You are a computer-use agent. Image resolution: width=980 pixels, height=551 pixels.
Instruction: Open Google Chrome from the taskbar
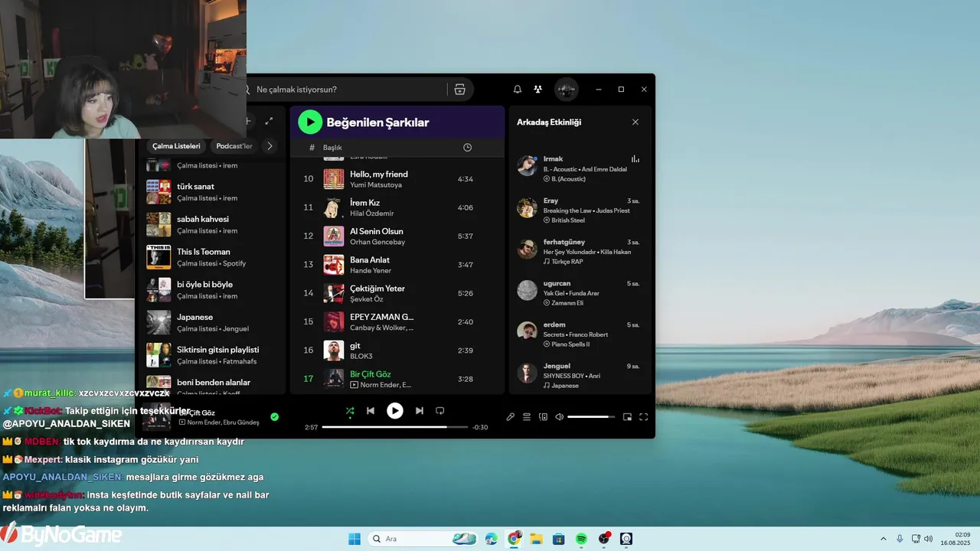click(x=514, y=539)
